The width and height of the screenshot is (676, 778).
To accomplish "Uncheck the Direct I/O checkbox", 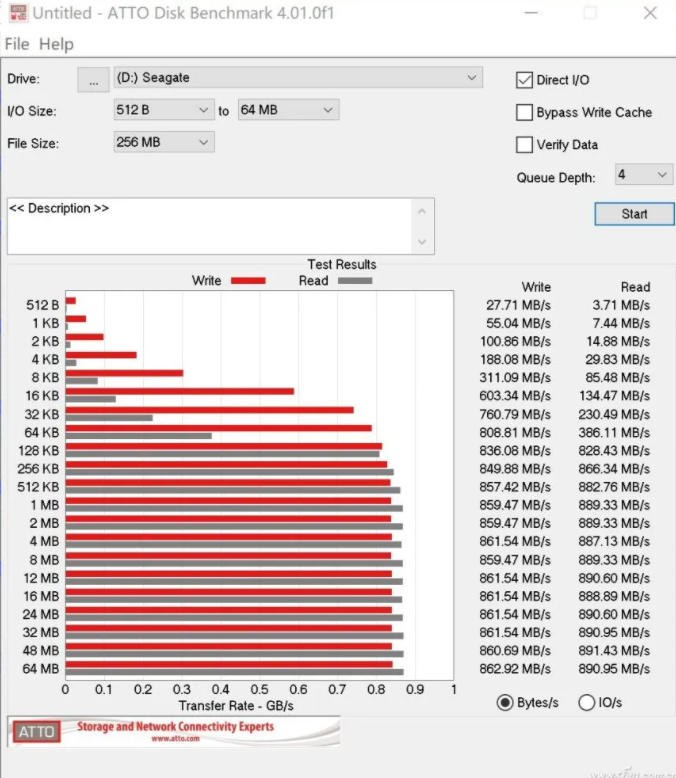I will click(524, 80).
